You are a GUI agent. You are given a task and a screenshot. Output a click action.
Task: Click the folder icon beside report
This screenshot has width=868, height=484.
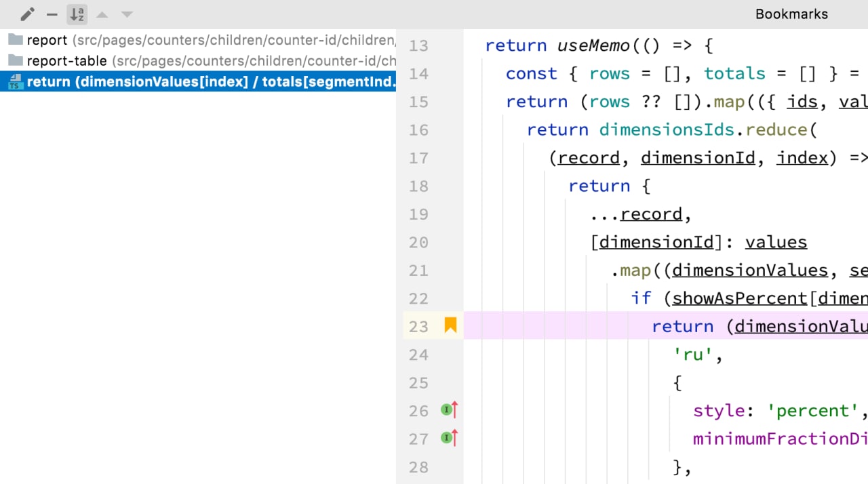point(15,40)
